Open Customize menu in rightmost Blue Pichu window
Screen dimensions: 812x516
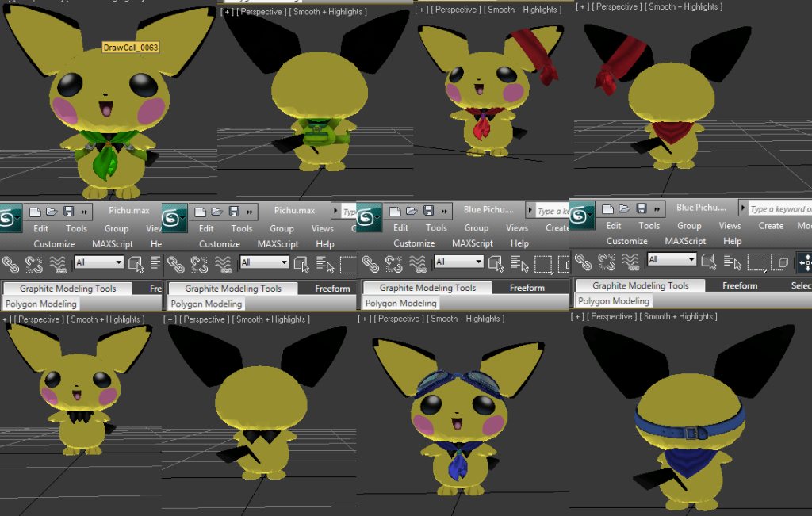pyautogui.click(x=626, y=241)
